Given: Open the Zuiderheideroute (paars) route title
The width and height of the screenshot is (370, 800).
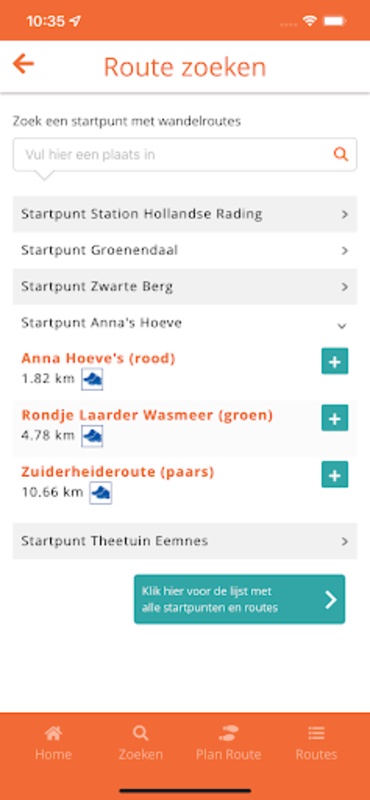Looking at the screenshot, I should (x=117, y=472).
